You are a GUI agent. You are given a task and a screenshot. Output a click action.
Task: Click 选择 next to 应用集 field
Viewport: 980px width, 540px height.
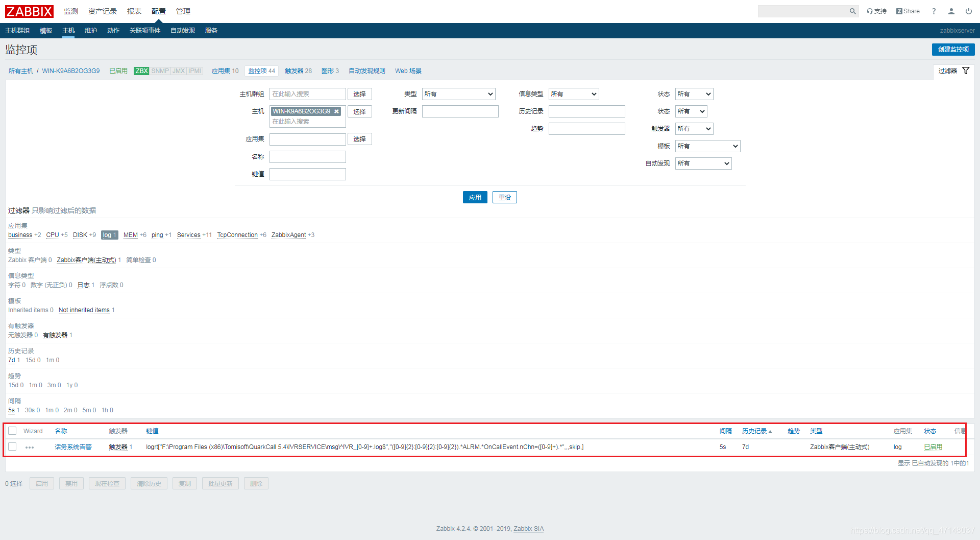[x=360, y=139]
